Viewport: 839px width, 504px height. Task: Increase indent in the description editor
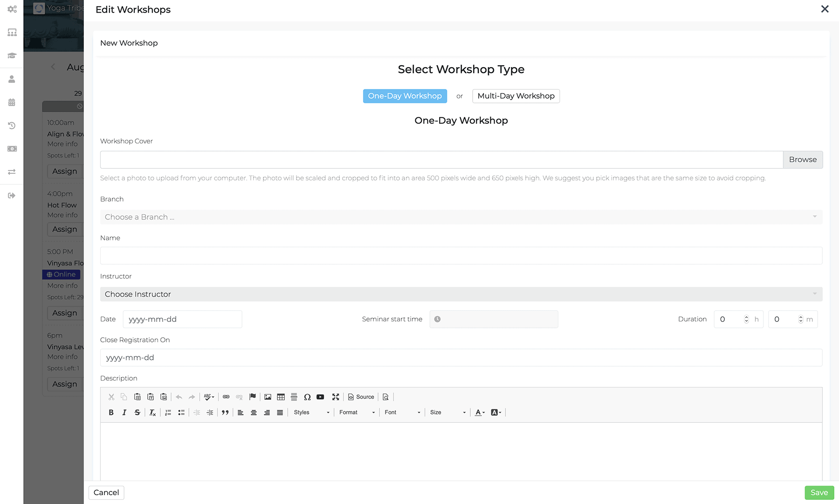coord(210,412)
